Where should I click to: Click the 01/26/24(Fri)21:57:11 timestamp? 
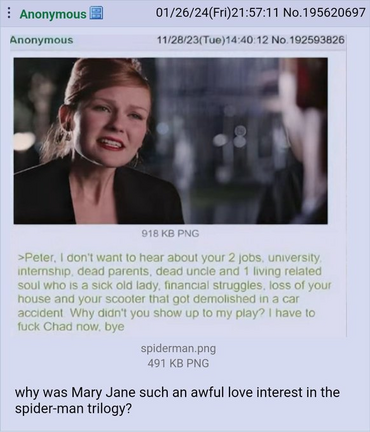click(217, 13)
